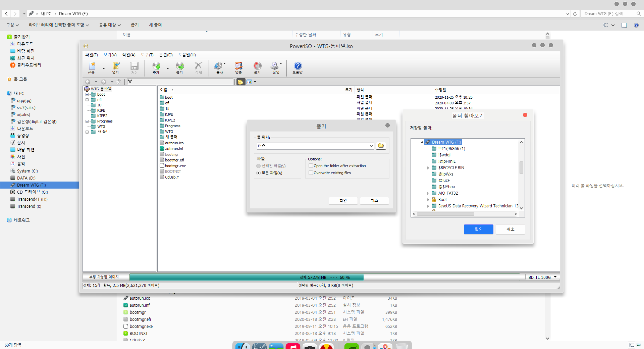Viewport: 644px width, 349px height.
Task: Click PowerISO up one level icon
Action: [119, 82]
